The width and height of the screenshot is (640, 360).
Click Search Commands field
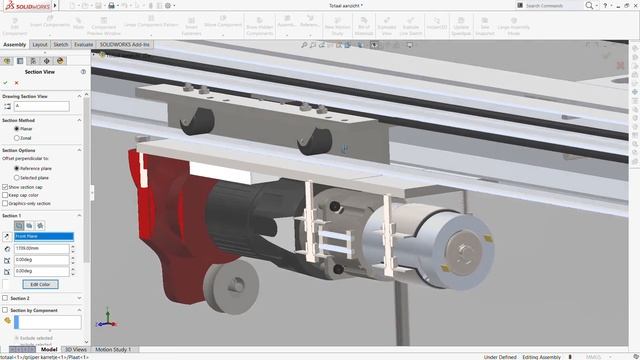(x=550, y=6)
